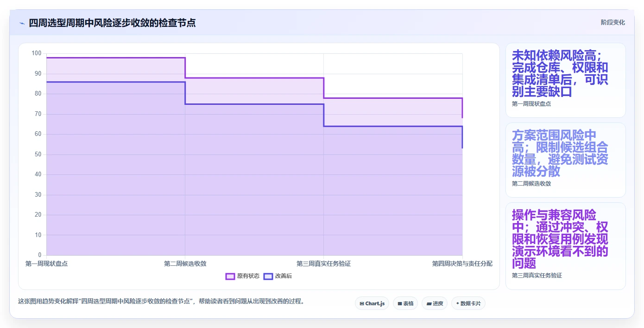Viewport: 644px width, 328px height.
Task: Click the trend icon beside the title
Action: pyautogui.click(x=22, y=23)
